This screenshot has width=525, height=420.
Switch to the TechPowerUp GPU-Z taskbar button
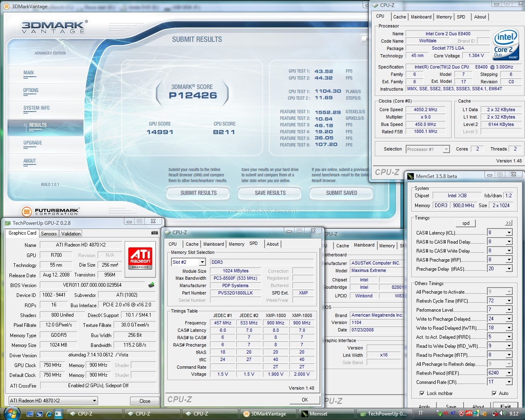point(384,414)
